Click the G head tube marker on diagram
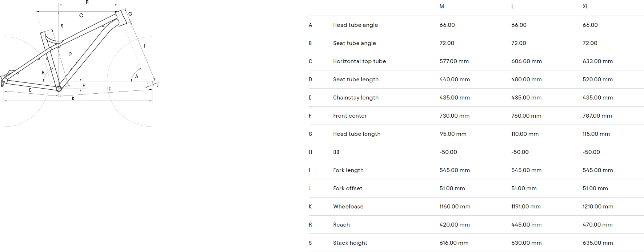644x252 pixels. coord(130,14)
